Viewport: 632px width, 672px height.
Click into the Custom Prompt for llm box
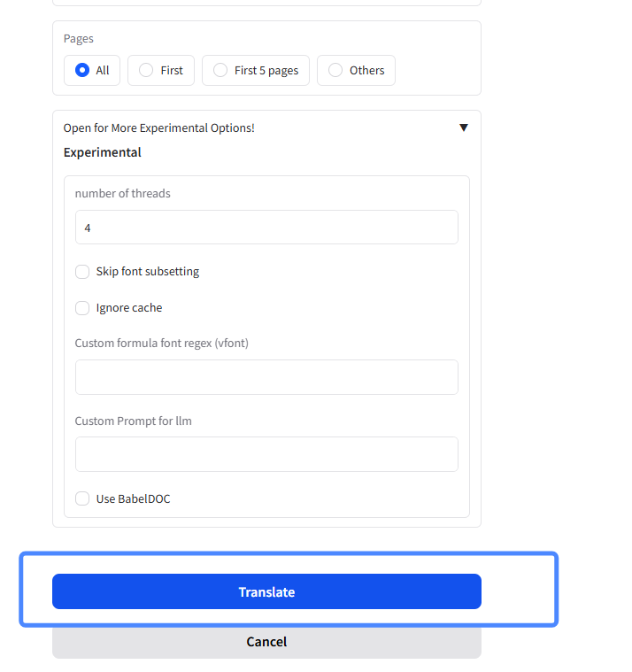click(x=266, y=454)
